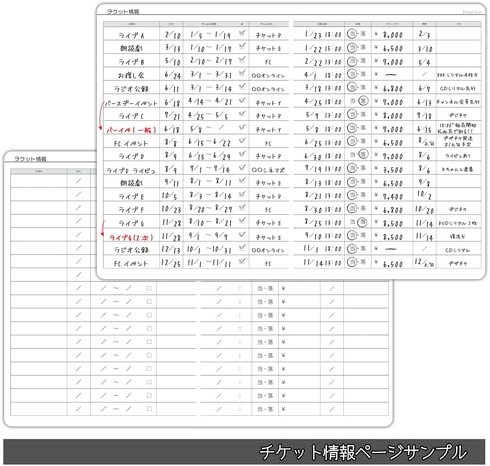Select the red バーイベ(一般) entry
Screen dimensions: 490x466
[x=131, y=130]
